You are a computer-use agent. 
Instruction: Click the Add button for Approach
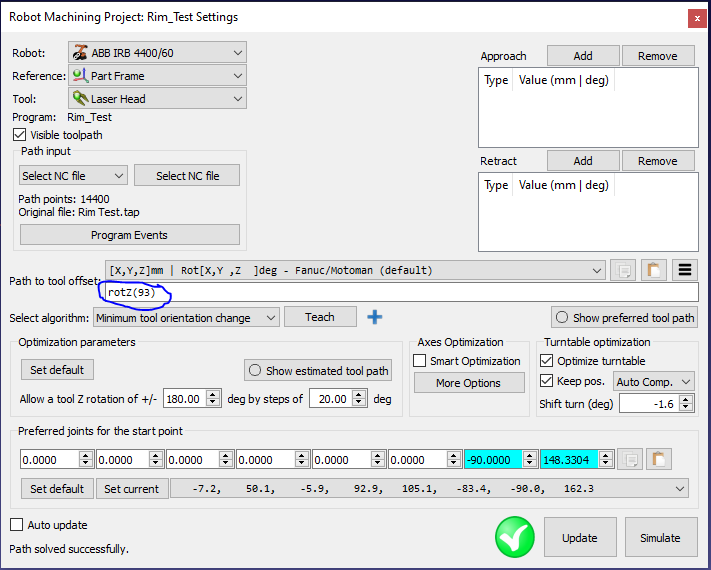coord(582,56)
